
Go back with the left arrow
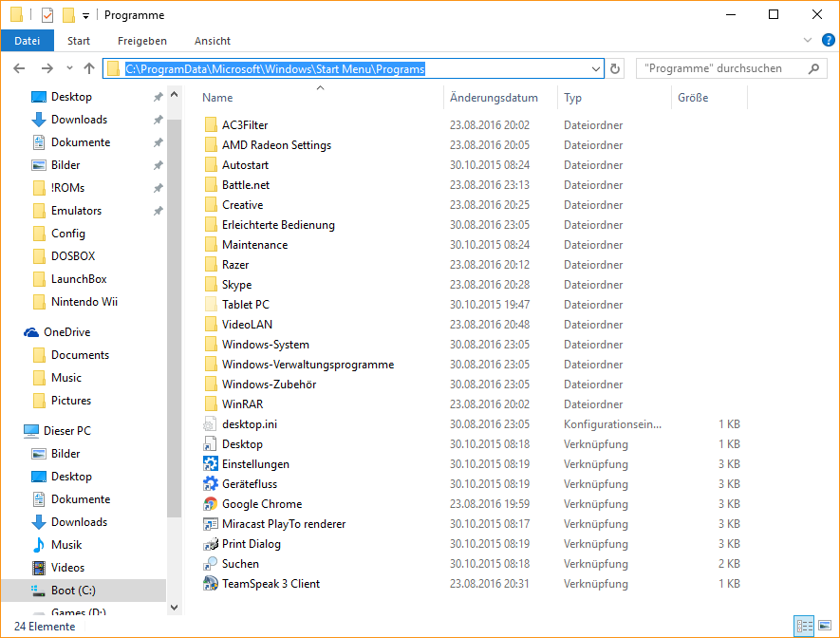19,68
